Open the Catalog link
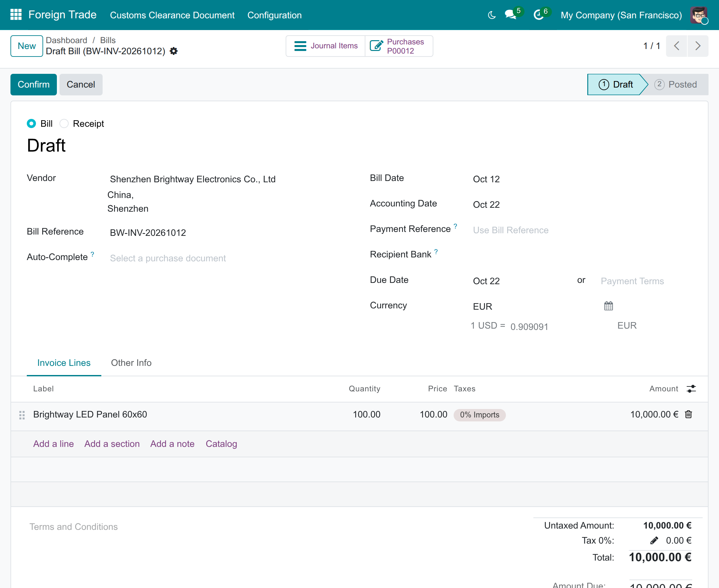Image resolution: width=719 pixels, height=588 pixels. click(221, 444)
